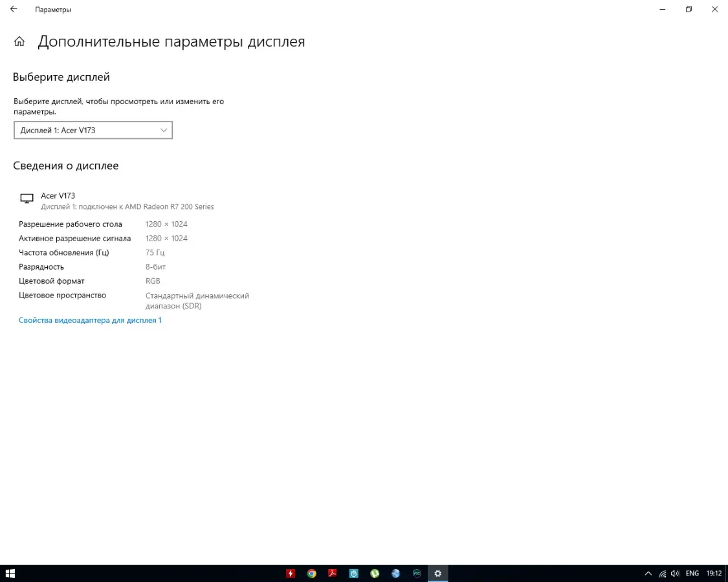This screenshot has width=728, height=582.
Task: Click the 'Цветовой формат' label
Action: click(x=52, y=281)
